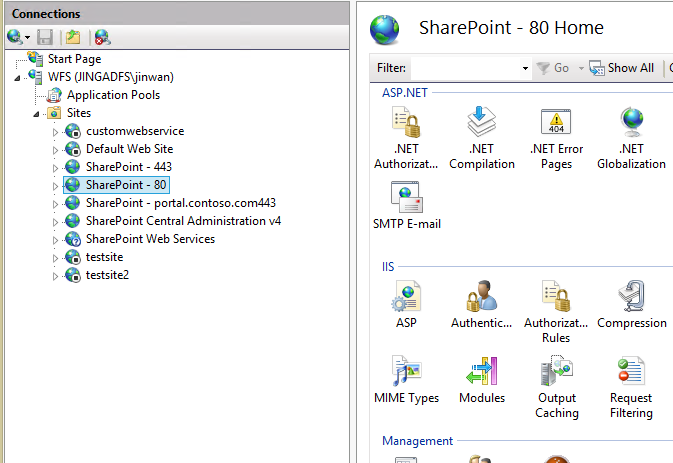The height and width of the screenshot is (463, 673).
Task: Expand the SharePoint - 443 node
Action: [x=55, y=168]
